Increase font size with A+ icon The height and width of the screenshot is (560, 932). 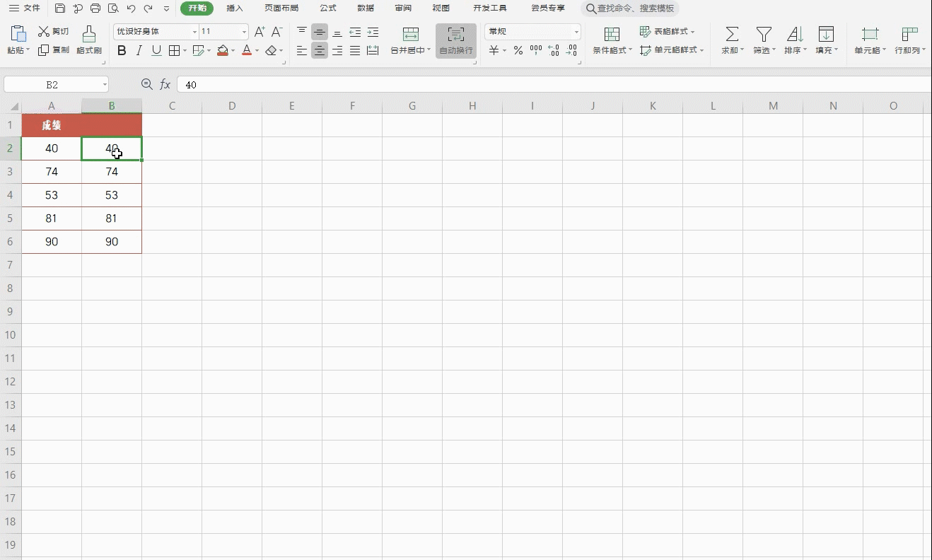260,32
